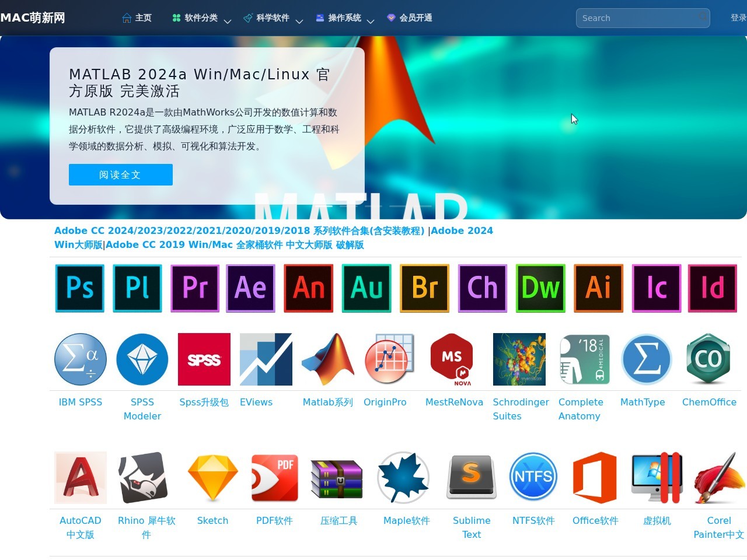747x560 pixels.
Task: Click the Sublime Text S icon
Action: (x=472, y=478)
